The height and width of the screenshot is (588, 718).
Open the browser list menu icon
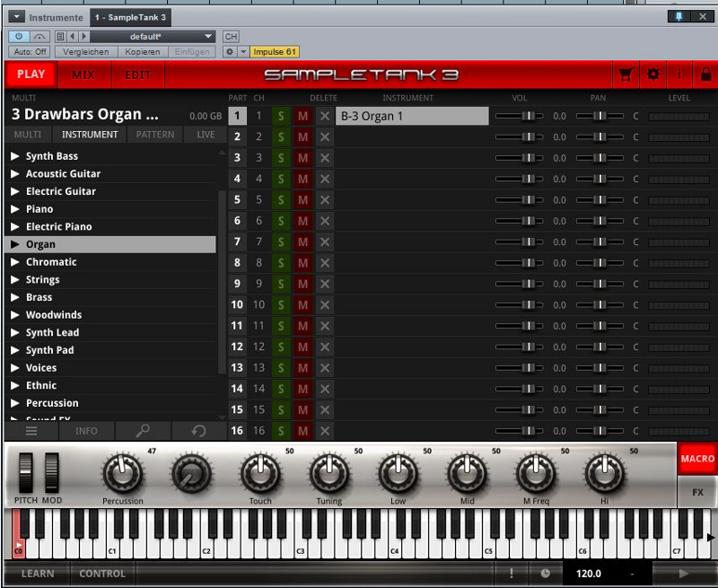(x=31, y=431)
